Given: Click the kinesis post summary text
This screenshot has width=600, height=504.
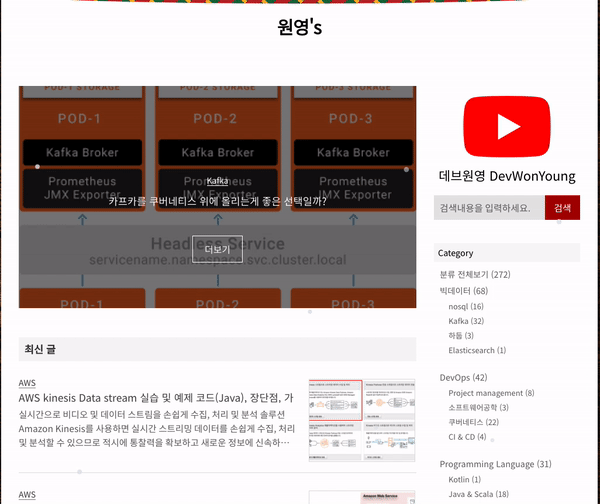Looking at the screenshot, I should click(x=157, y=429).
